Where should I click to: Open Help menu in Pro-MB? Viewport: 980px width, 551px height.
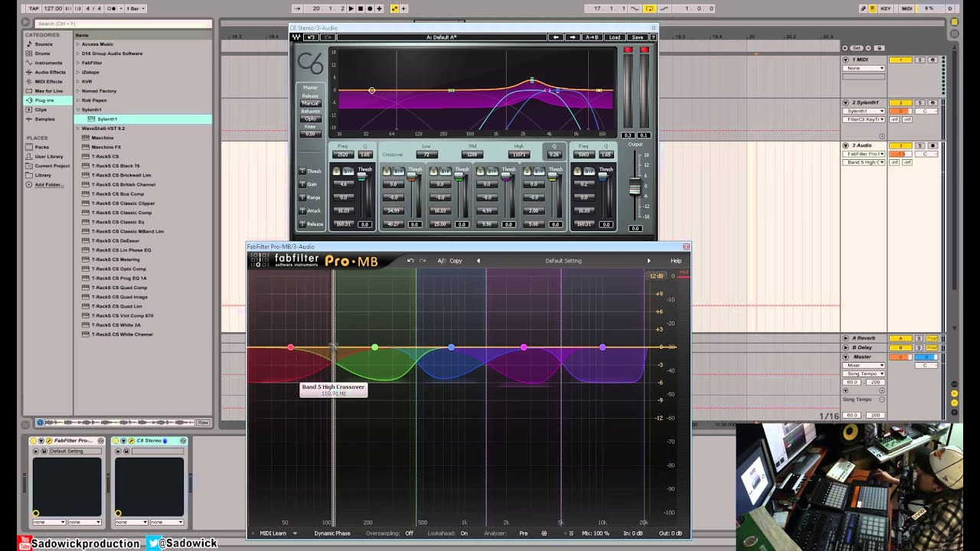point(676,261)
